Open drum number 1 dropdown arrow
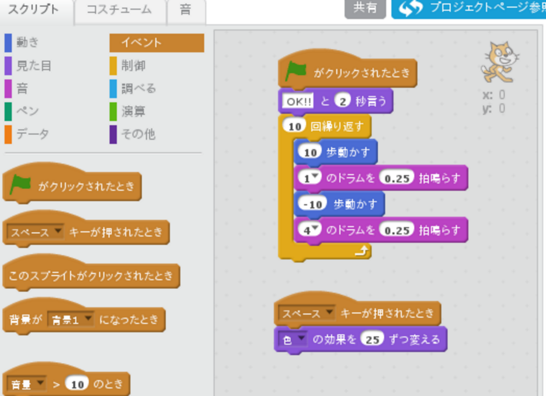The image size is (546, 396). tap(315, 176)
